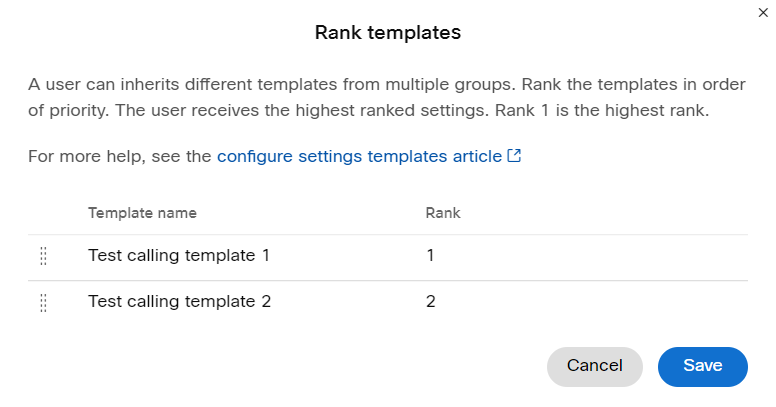Click the external link icon after the article link

(x=514, y=155)
